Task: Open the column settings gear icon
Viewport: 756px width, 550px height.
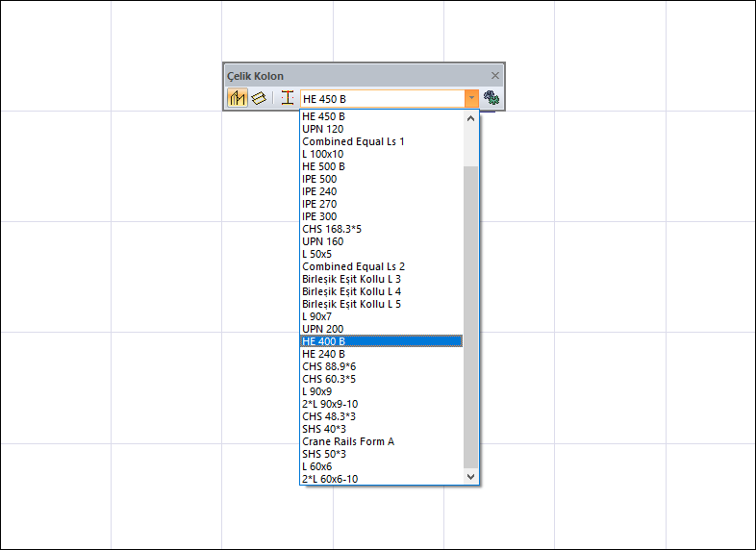Action: (491, 98)
